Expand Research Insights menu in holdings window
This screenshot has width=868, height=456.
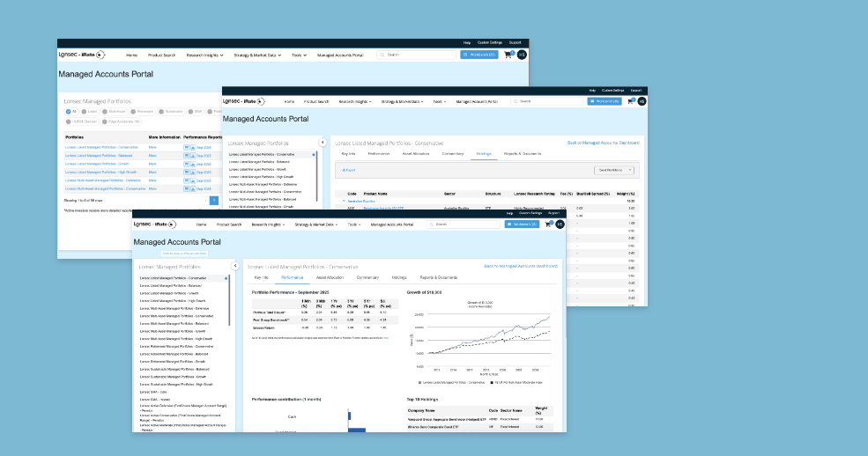click(x=355, y=102)
